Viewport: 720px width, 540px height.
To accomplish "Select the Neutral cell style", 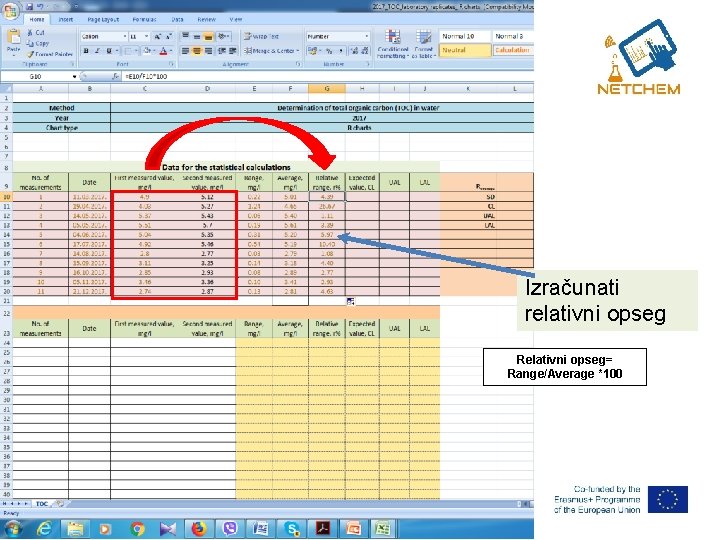I will coord(465,50).
